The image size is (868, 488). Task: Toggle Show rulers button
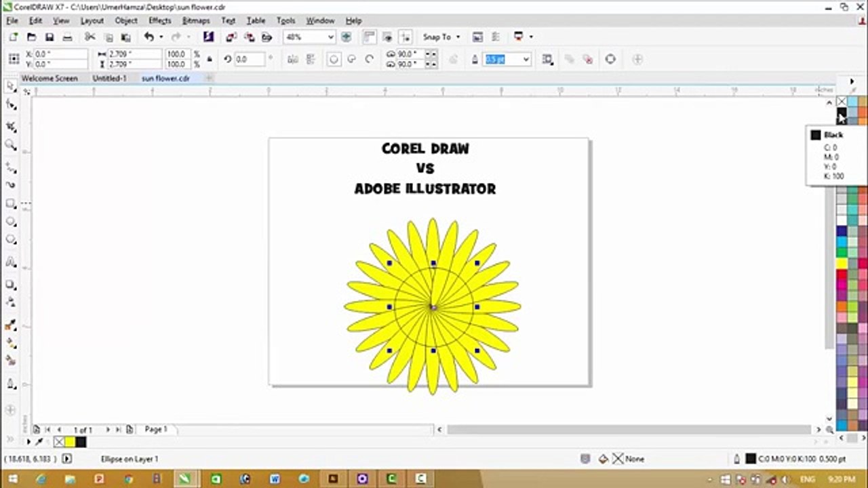[x=370, y=37]
